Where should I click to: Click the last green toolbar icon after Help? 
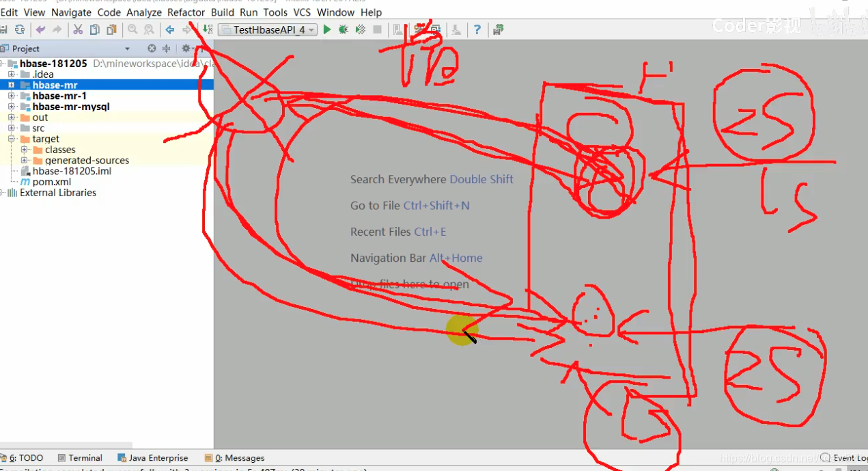[x=499, y=29]
